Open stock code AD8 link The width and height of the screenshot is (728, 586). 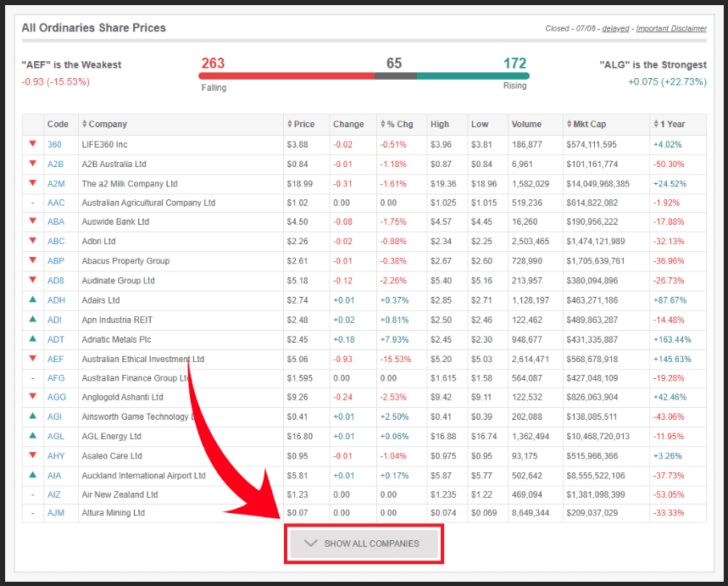click(x=56, y=281)
